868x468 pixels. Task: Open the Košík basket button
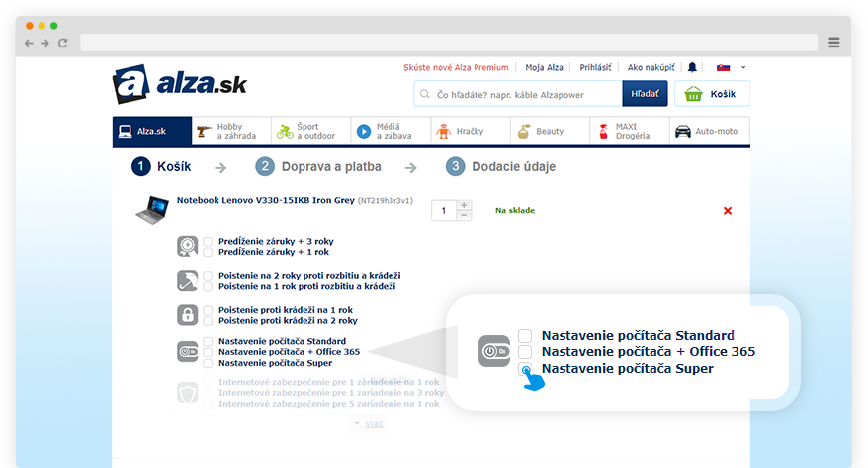pyautogui.click(x=712, y=94)
